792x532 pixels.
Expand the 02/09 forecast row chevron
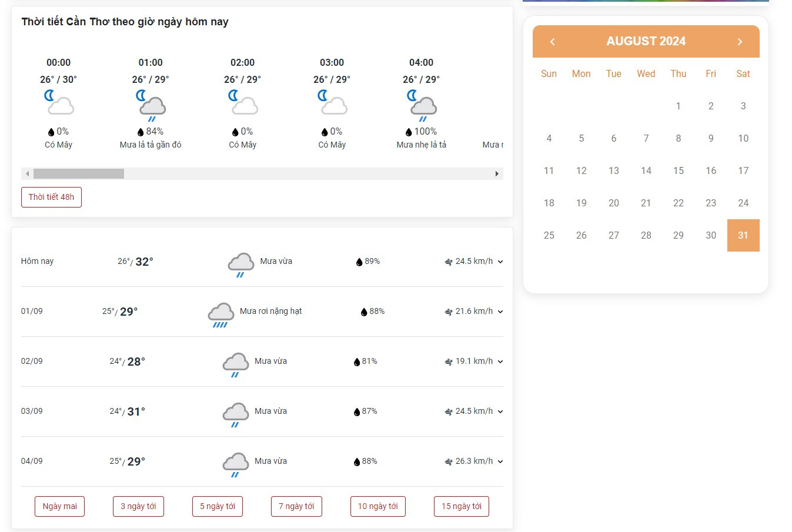[500, 362]
